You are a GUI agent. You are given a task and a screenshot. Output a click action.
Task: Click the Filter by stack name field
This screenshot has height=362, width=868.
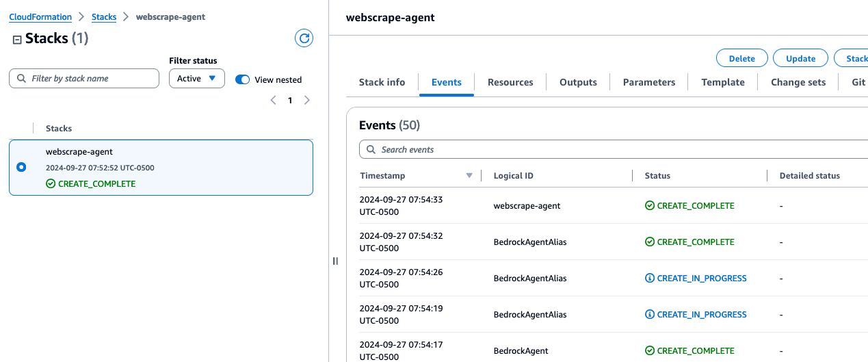[x=84, y=79]
